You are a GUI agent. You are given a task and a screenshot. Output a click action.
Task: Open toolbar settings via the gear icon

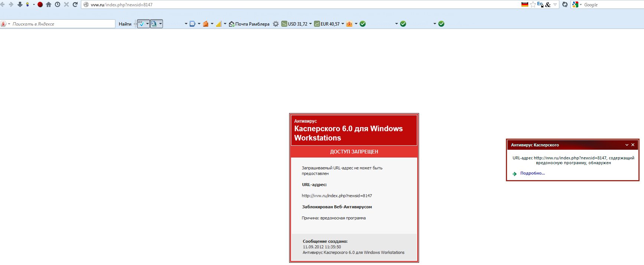[x=276, y=24]
